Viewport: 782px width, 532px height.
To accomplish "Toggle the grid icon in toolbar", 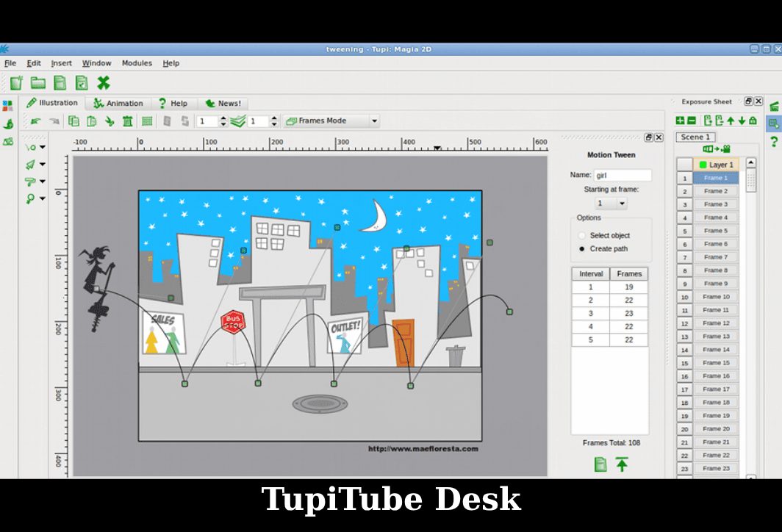I will coord(147,121).
